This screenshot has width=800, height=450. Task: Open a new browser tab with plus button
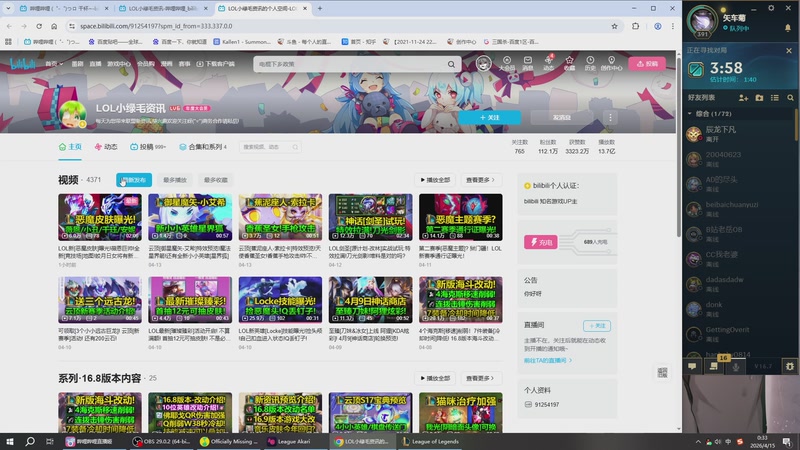pyautogui.click(x=320, y=8)
